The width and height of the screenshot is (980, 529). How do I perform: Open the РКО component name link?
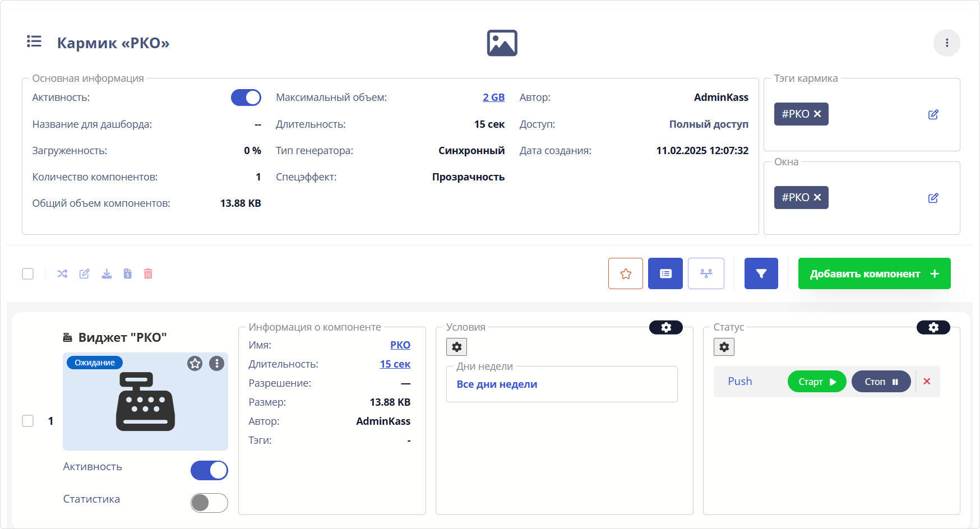400,345
